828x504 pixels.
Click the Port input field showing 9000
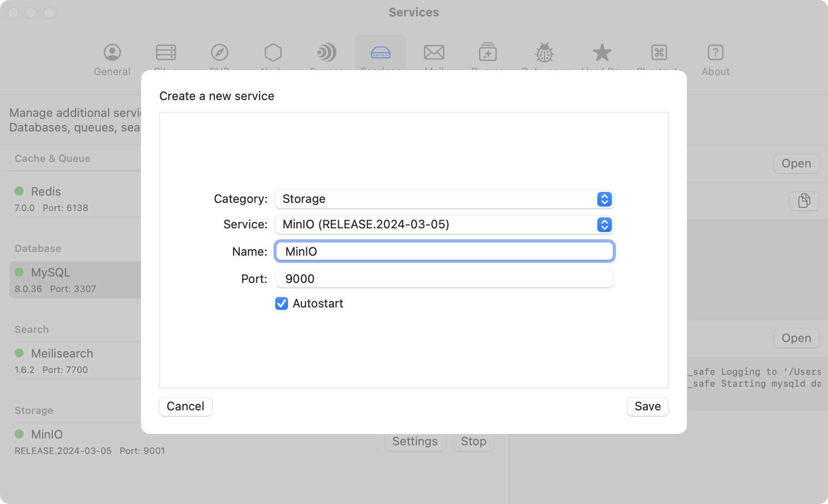[444, 278]
